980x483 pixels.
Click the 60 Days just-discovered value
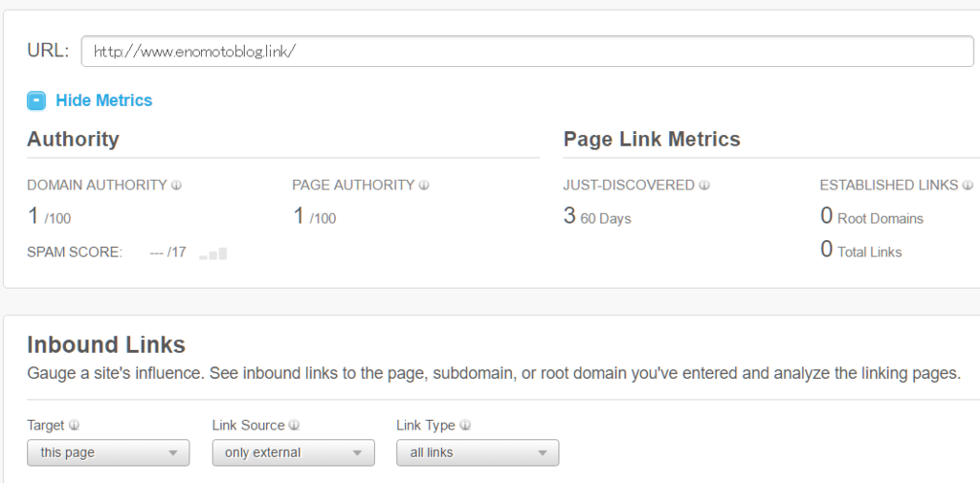point(597,217)
